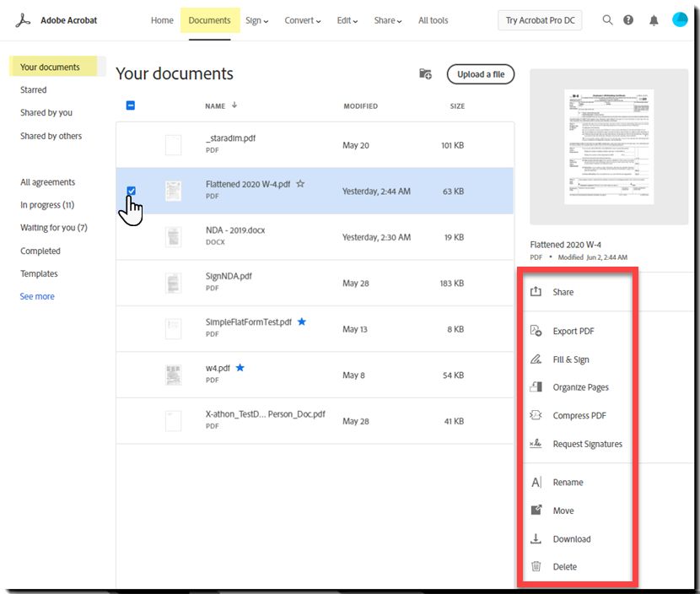
Task: Sort by the NAME column header
Action: click(215, 106)
